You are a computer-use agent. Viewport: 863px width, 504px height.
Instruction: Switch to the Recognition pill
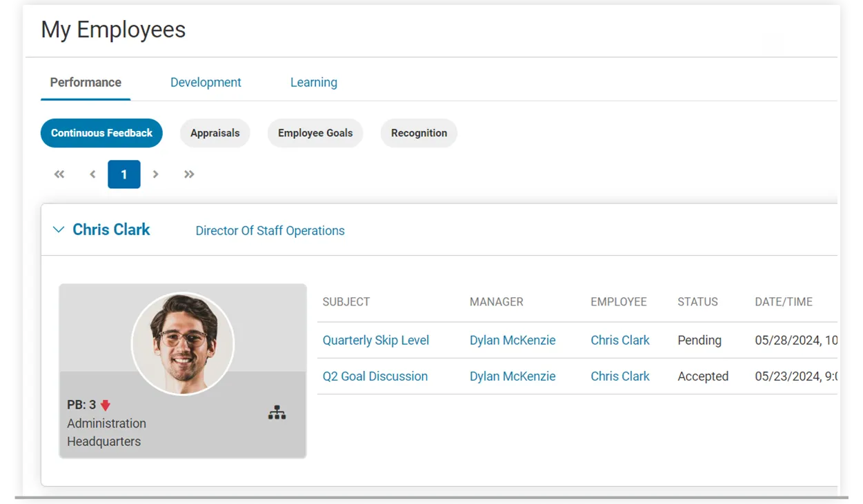pyautogui.click(x=419, y=133)
